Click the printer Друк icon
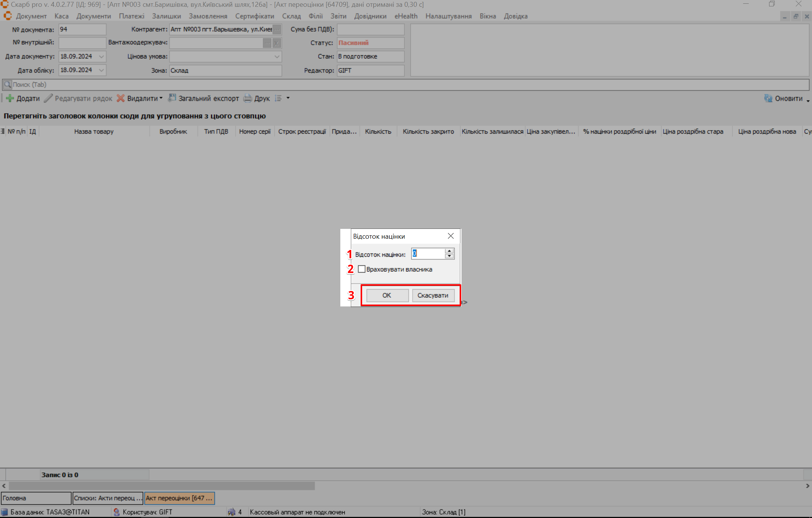812x518 pixels. point(247,98)
